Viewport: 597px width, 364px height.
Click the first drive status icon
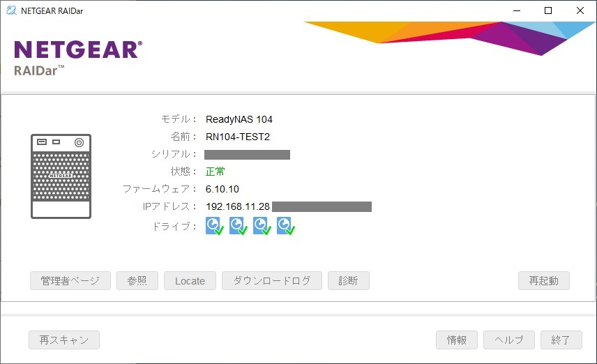pos(214,226)
